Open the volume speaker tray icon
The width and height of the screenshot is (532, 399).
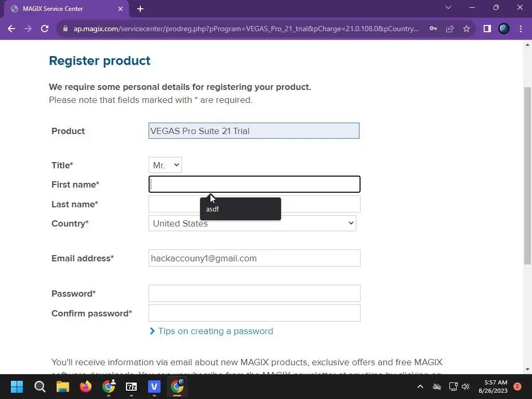[x=465, y=387]
